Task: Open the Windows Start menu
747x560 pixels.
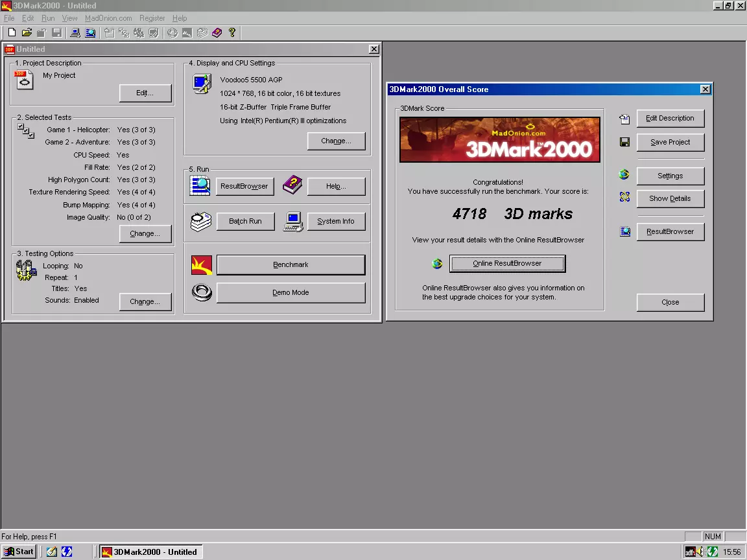Action: (19, 552)
